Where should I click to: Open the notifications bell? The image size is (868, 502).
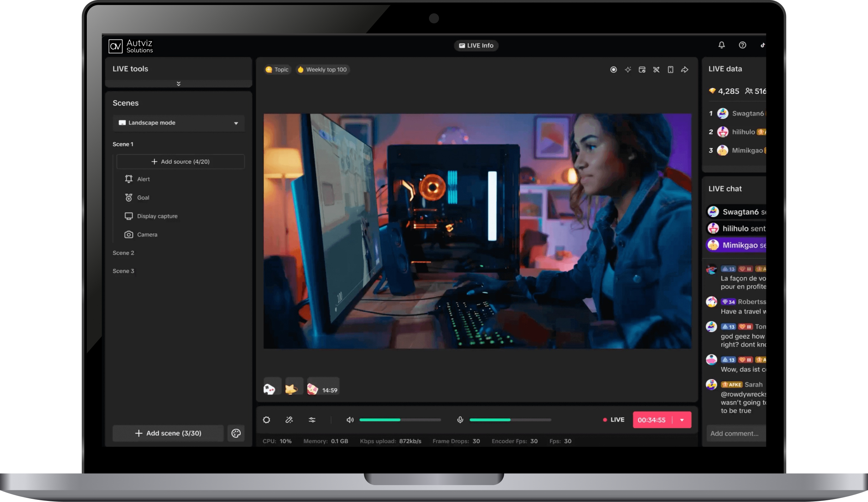pos(722,45)
